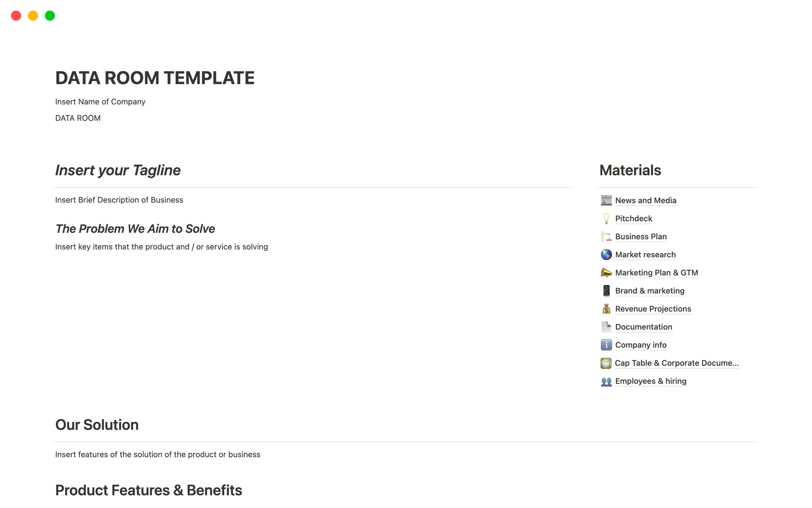Click the megaphone icon beside Marketing Plan
Viewport: 812px width, 508px height.
(606, 273)
